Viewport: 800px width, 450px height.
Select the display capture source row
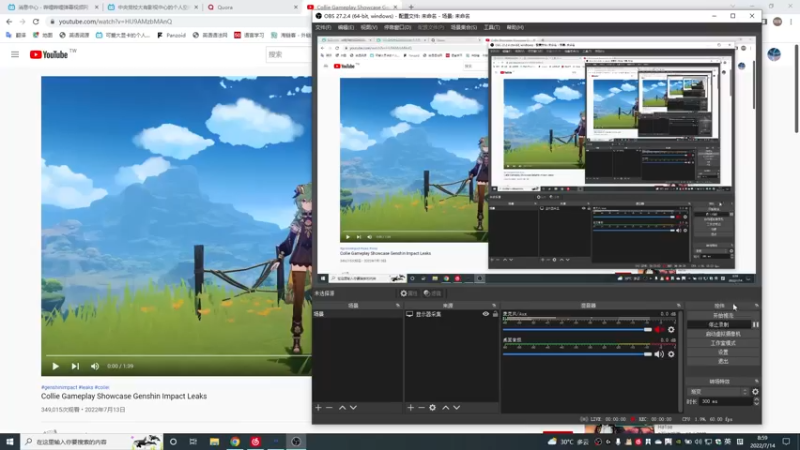[x=452, y=314]
